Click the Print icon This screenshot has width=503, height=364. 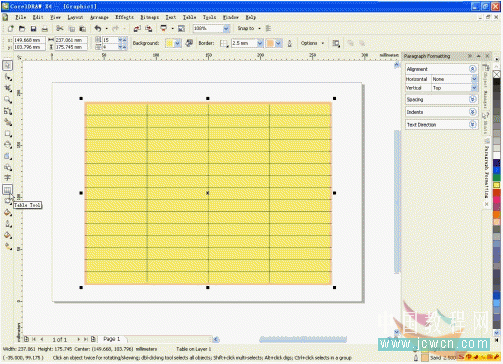coord(45,29)
